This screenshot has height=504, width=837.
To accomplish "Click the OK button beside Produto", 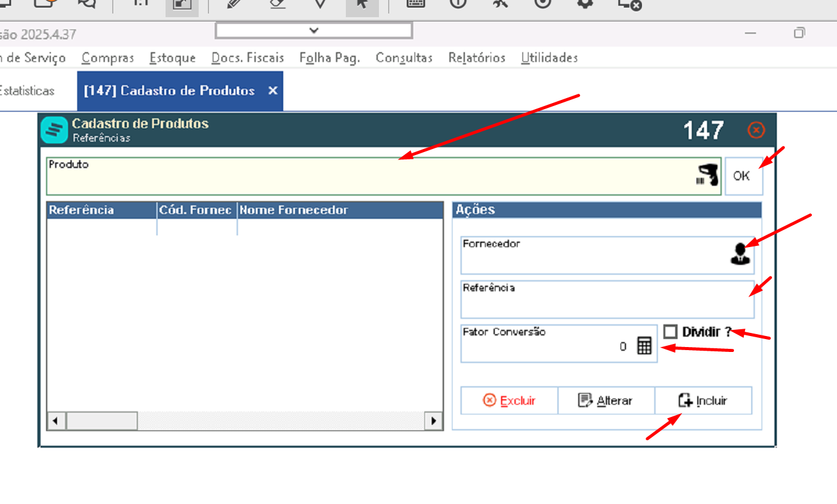I will click(744, 176).
